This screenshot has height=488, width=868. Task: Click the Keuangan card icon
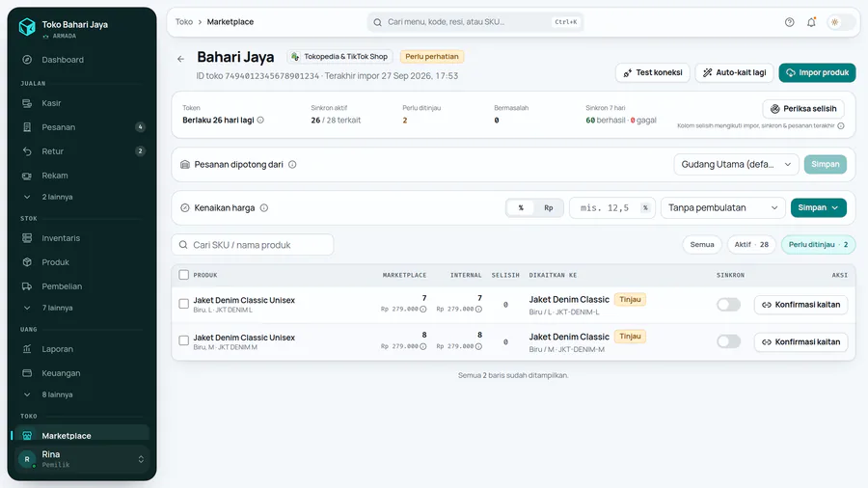[27, 373]
